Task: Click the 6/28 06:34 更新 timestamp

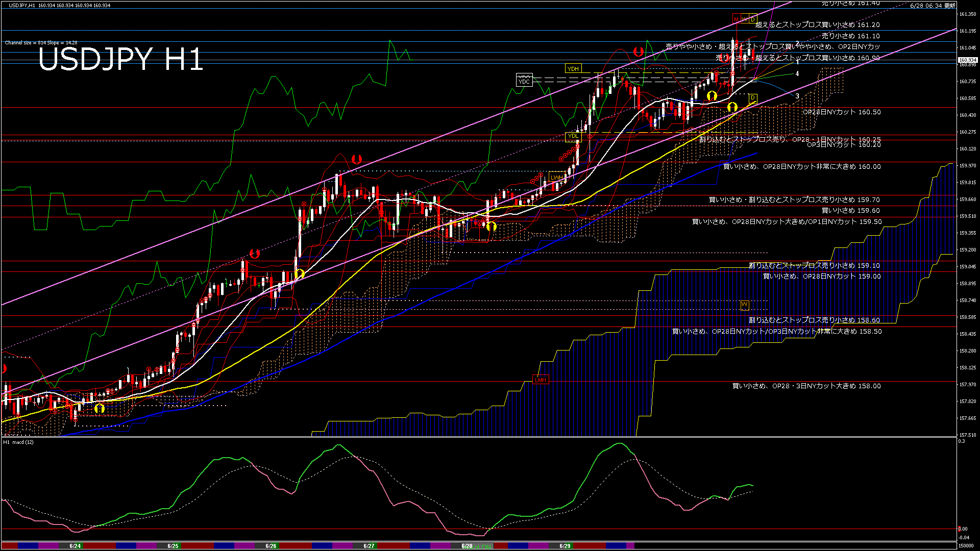Action: (x=933, y=6)
